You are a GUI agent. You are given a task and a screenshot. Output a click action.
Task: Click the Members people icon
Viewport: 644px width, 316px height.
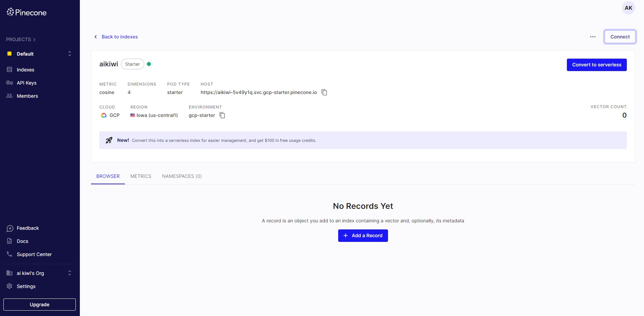[9, 96]
